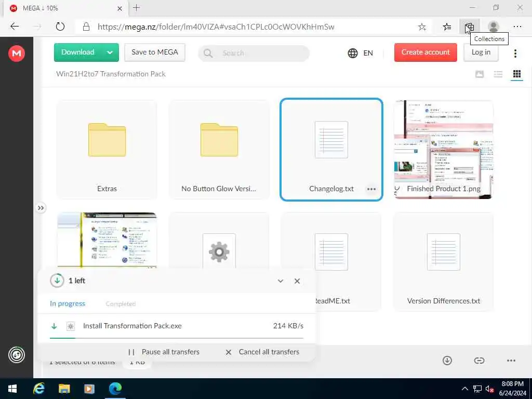Open a new browser tab
The width and height of the screenshot is (532, 399).
point(137,7)
